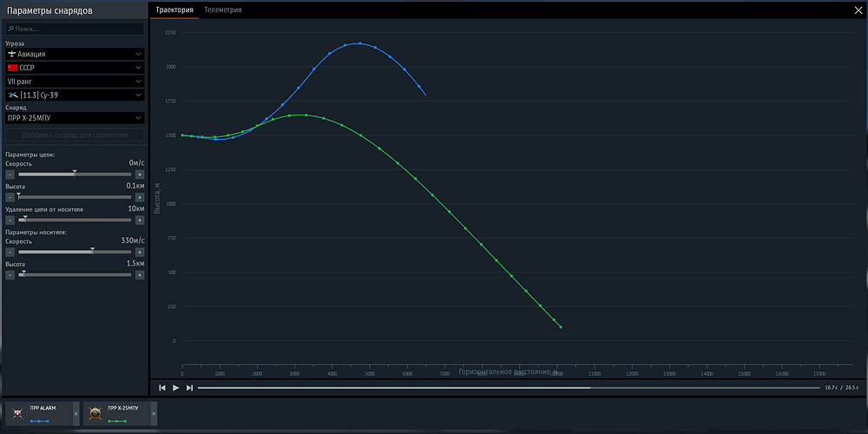Adjust the target Скорость slider
868x434 pixels.
[x=75, y=174]
